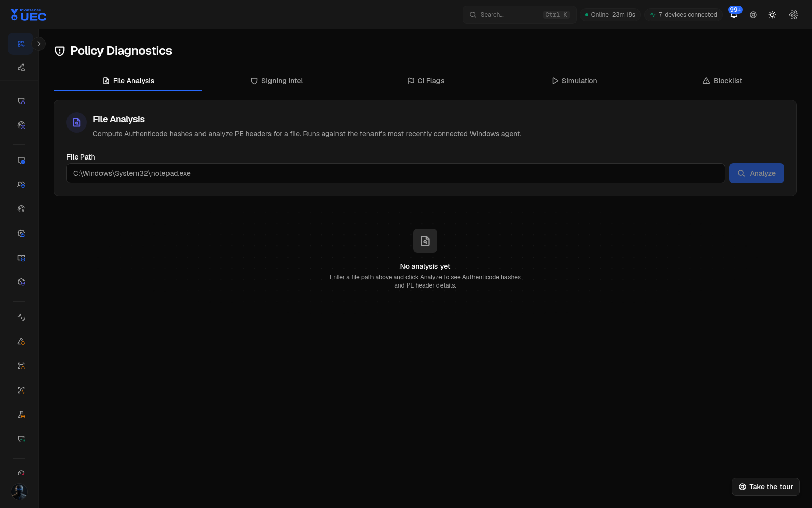Switch to the File Analysis tab
The width and height of the screenshot is (812, 508).
128,81
